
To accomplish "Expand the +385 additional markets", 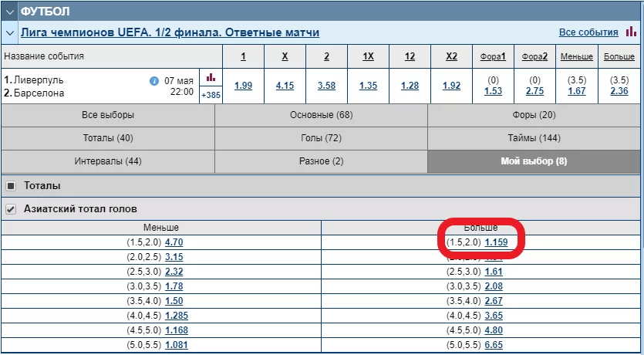I will pyautogui.click(x=210, y=95).
